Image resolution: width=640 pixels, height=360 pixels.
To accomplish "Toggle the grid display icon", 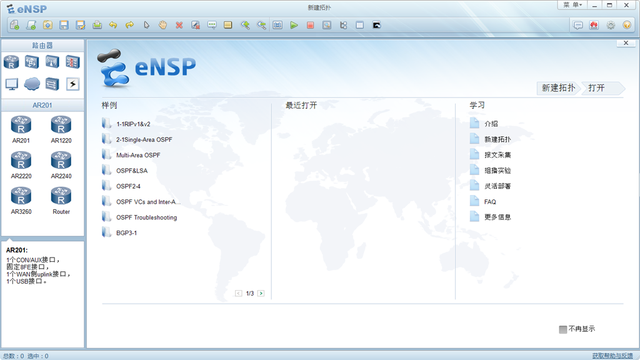I will tap(360, 25).
